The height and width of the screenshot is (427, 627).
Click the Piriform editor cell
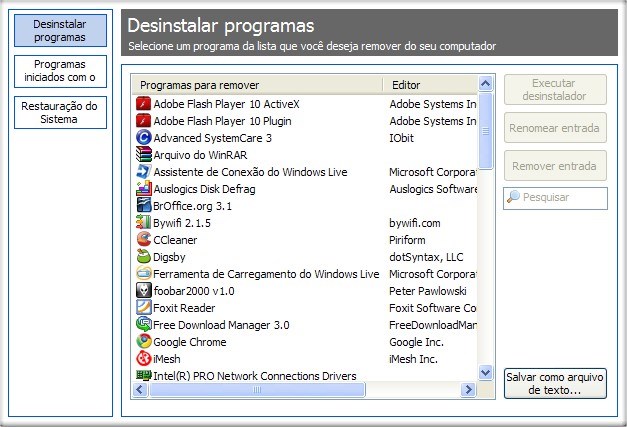[x=407, y=240]
